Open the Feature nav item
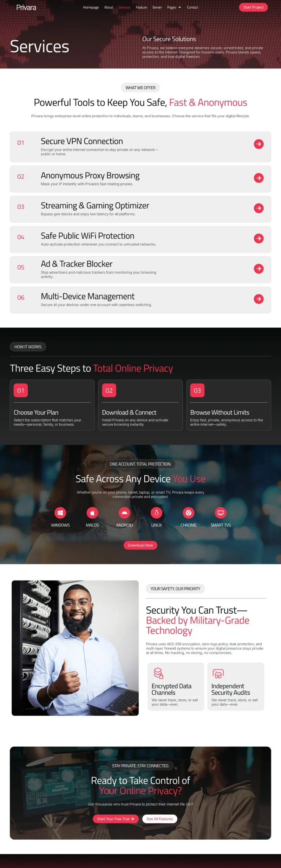This screenshot has width=281, height=868. [142, 7]
